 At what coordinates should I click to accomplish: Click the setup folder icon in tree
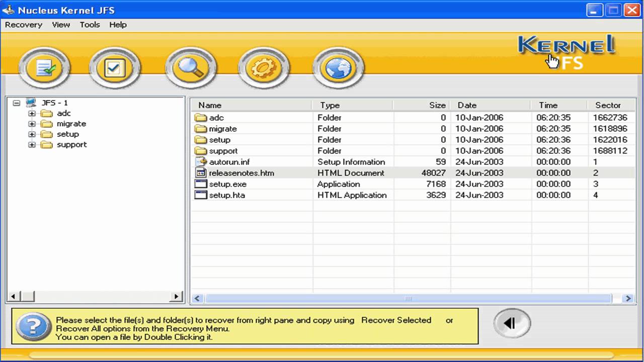[47, 134]
